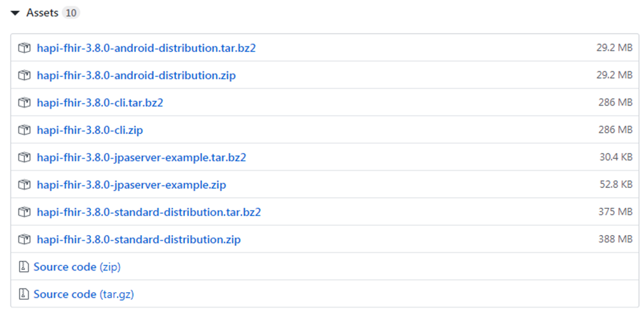Collapse the Assets section triangle
The image size is (644, 310).
coord(16,13)
